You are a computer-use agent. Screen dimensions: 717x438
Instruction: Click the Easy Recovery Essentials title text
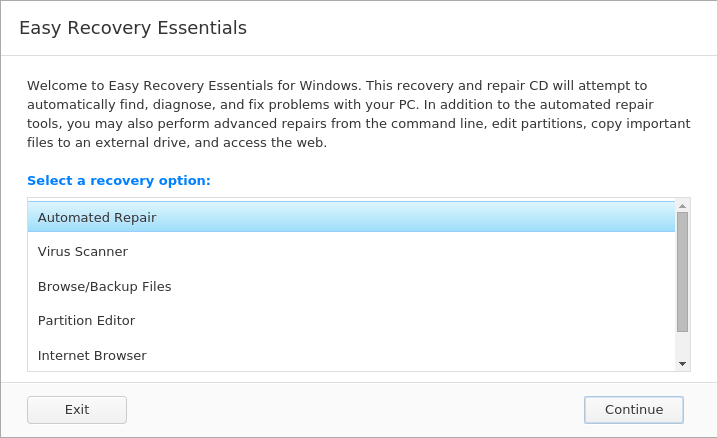[x=133, y=28]
